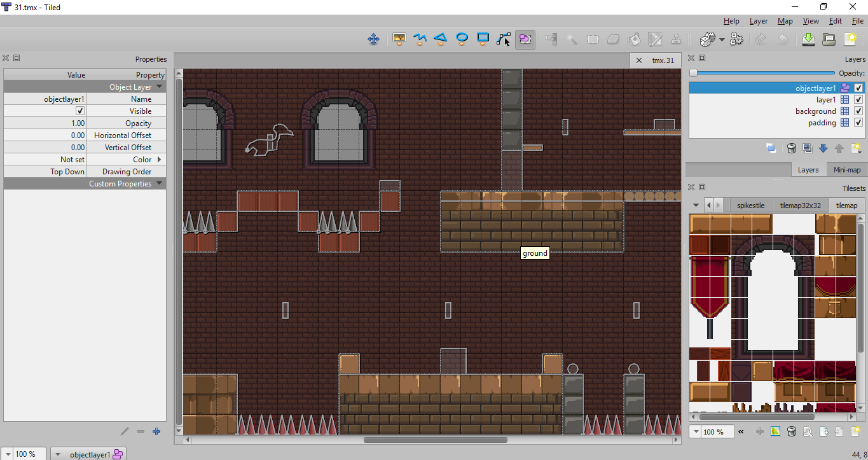Select the spikestile tileset tab
The width and height of the screenshot is (868, 460).
point(751,206)
